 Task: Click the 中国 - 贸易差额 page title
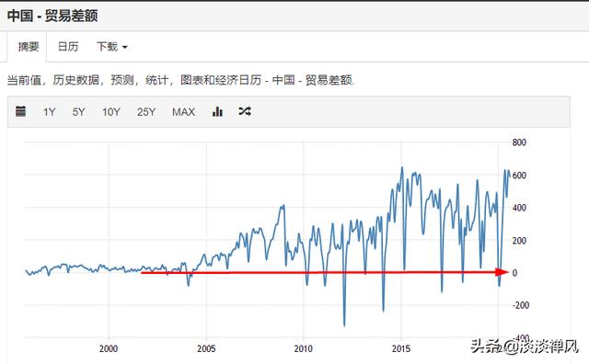(x=52, y=16)
